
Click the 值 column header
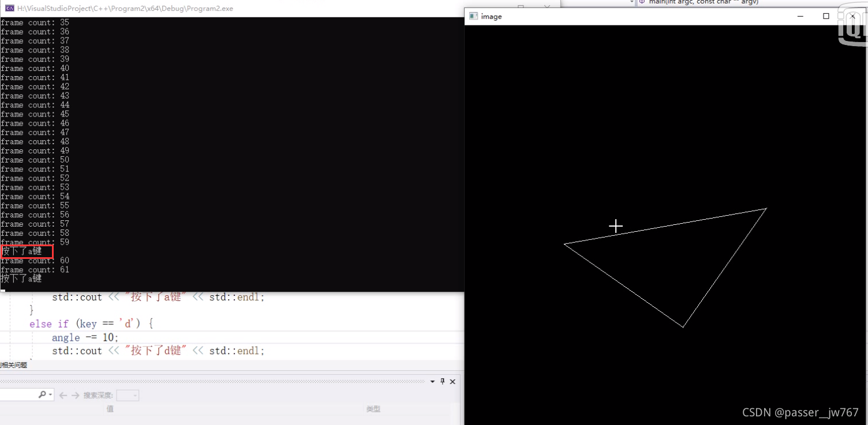[x=110, y=409]
